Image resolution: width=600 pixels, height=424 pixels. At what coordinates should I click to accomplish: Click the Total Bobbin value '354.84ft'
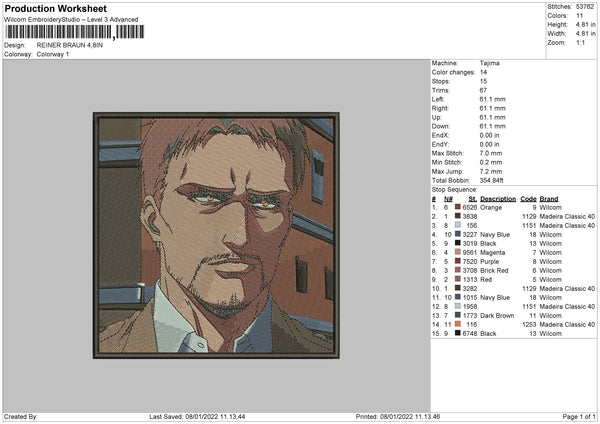[492, 180]
